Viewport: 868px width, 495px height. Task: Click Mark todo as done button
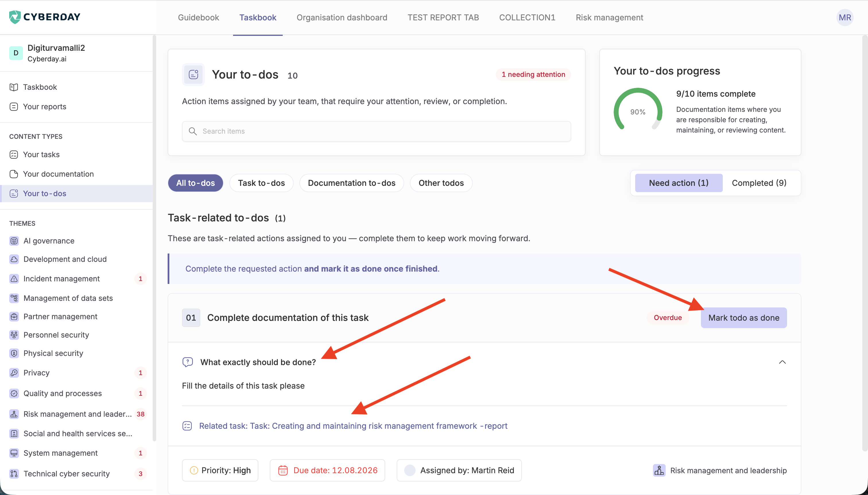(x=743, y=317)
